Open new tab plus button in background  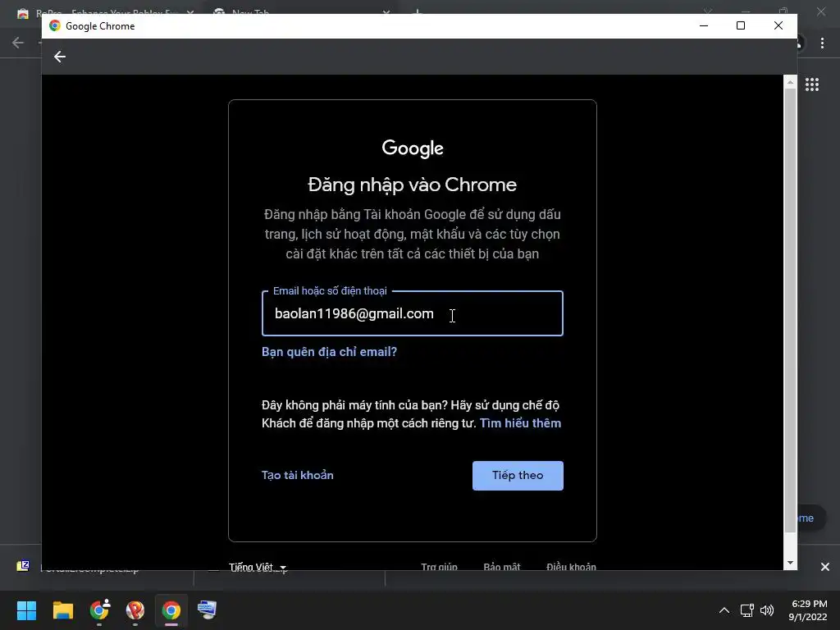coord(418,11)
